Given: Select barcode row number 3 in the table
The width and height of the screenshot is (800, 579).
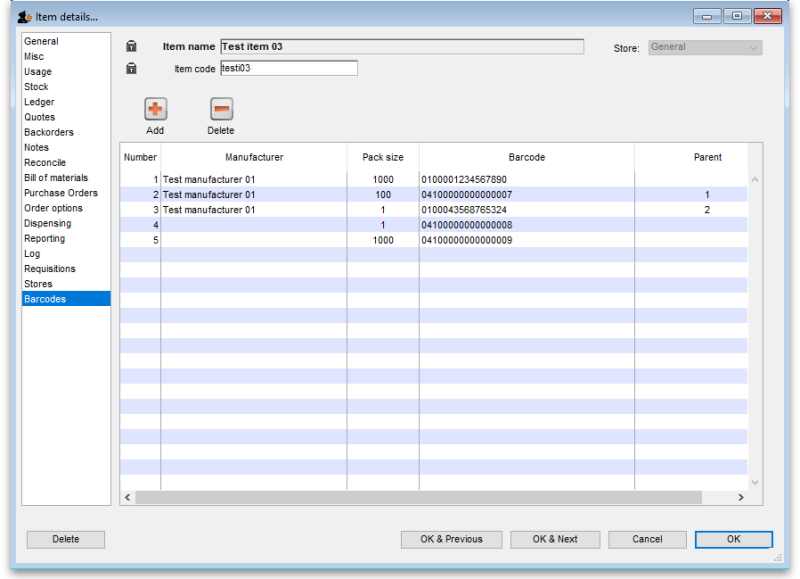Looking at the screenshot, I should pos(300,210).
